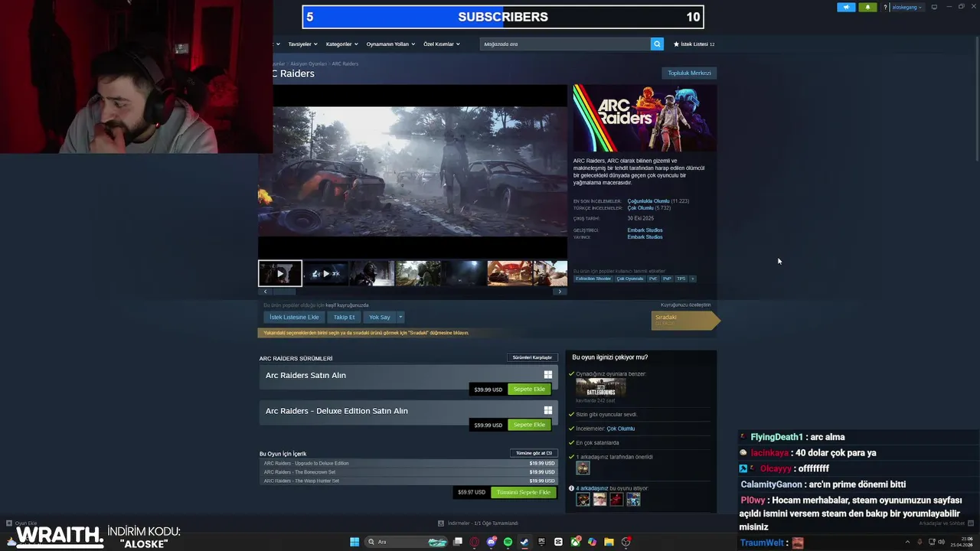The height and width of the screenshot is (551, 980).
Task: Open last friend avatar wanting this game
Action: [x=633, y=500]
